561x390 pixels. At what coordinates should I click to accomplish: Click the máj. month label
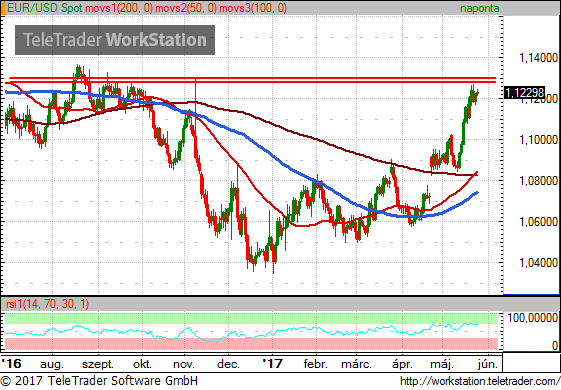(442, 365)
